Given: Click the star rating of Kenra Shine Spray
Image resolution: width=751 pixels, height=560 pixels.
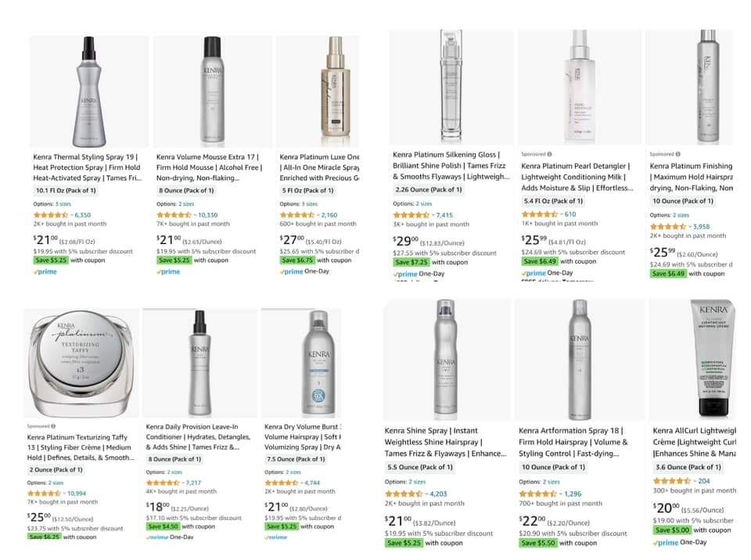Looking at the screenshot, I should [x=404, y=494].
